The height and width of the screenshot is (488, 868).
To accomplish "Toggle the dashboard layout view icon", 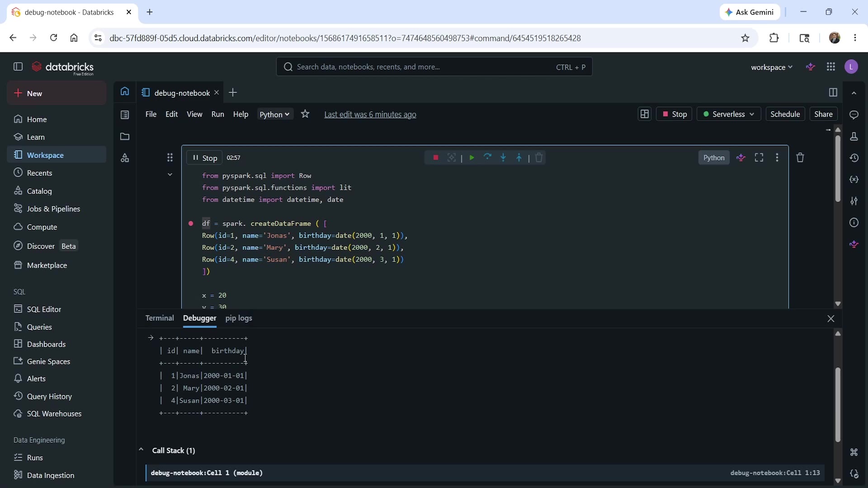I will point(644,114).
